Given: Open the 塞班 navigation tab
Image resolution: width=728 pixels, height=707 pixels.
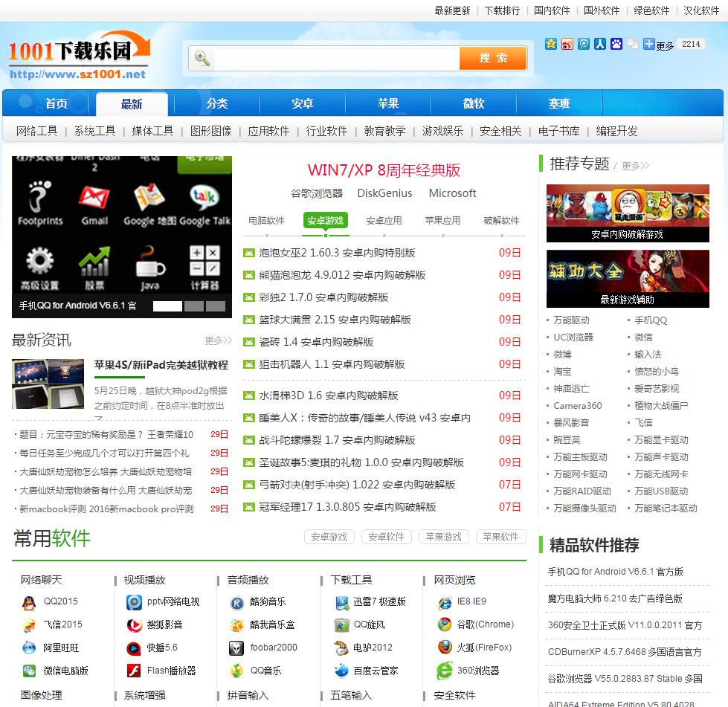Looking at the screenshot, I should (558, 103).
